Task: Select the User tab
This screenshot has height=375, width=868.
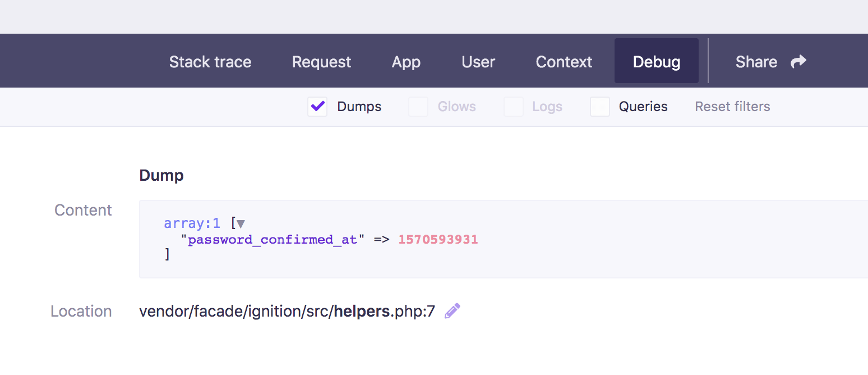Action: pos(478,62)
